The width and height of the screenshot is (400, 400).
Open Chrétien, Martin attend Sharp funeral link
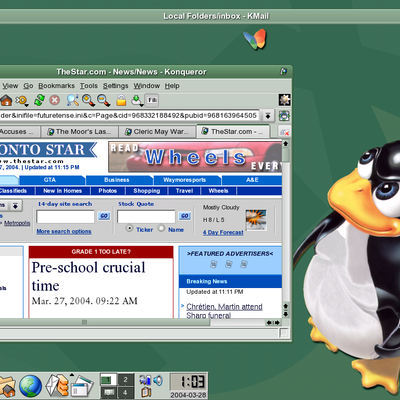tap(224, 311)
